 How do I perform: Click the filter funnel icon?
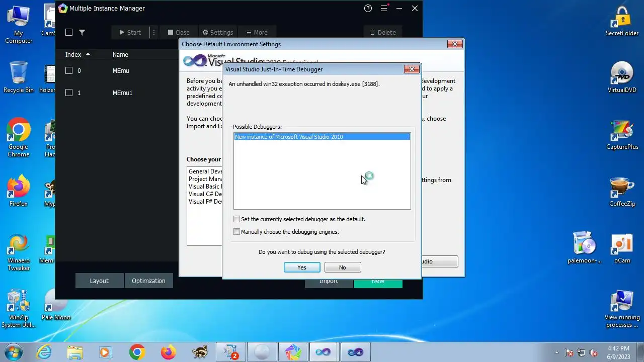82,32
